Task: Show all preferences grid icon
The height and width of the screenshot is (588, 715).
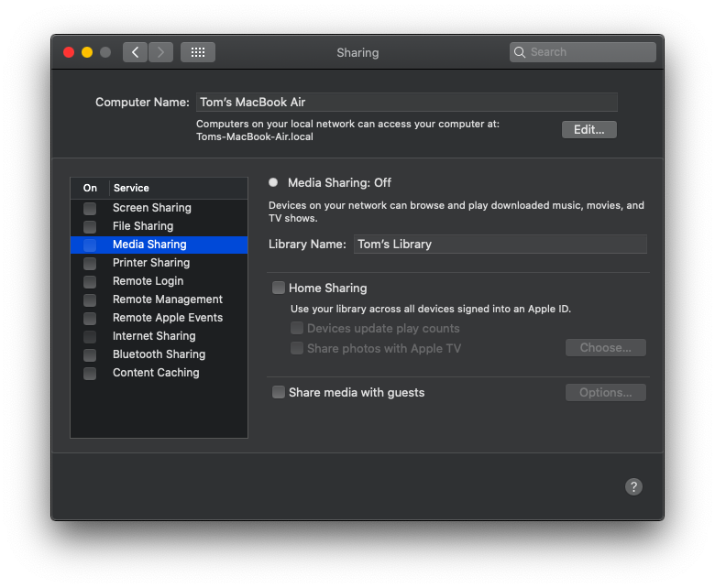Action: click(197, 52)
